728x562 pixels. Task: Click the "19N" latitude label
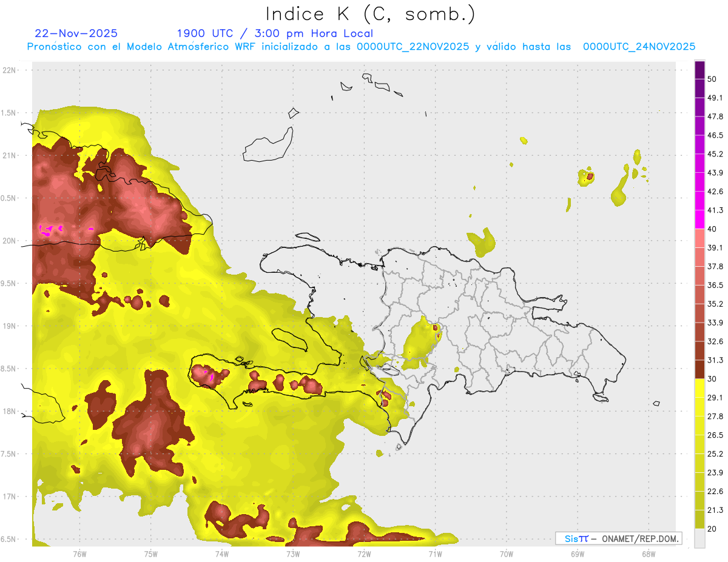coord(10,326)
